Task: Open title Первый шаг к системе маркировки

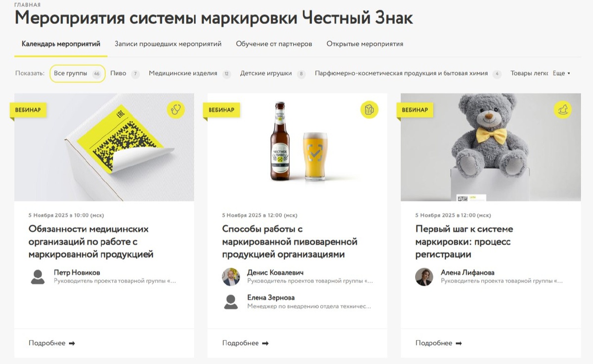Action: 464,242
